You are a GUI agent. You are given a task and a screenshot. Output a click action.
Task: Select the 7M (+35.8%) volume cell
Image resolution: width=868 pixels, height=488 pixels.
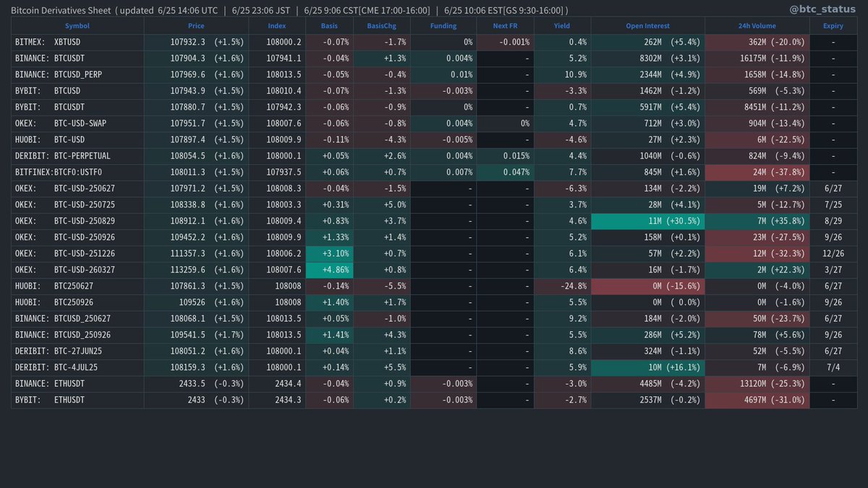pos(757,221)
